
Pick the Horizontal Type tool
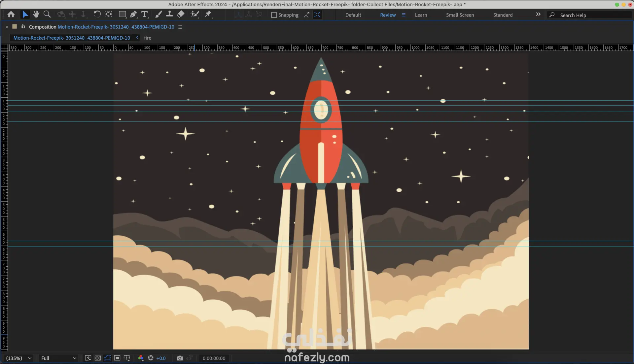[x=144, y=15]
